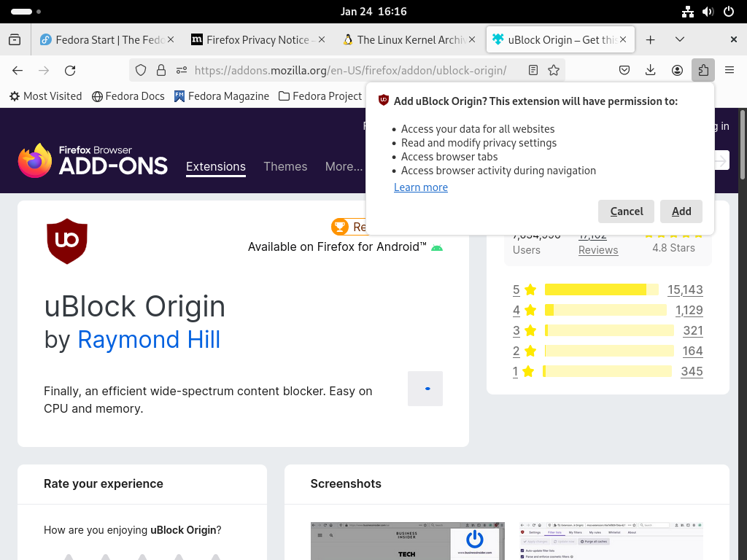Filter by 1 star reviews
The width and height of the screenshot is (747, 560).
(523, 371)
